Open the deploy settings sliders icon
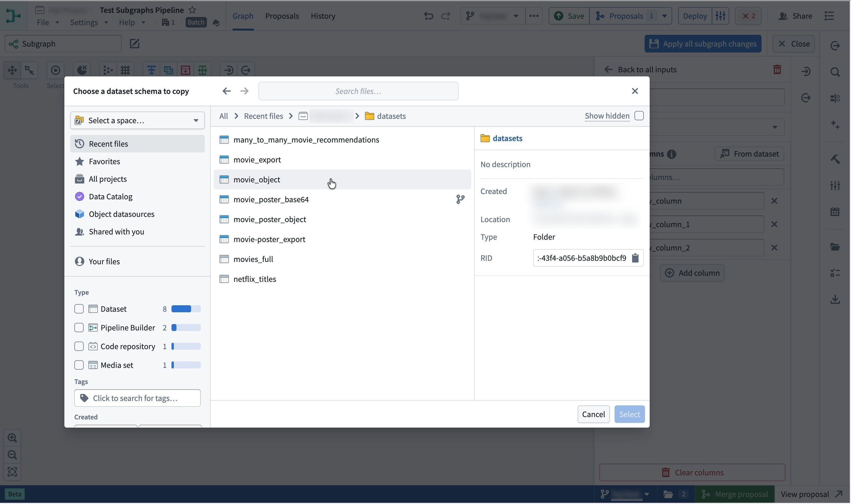The width and height of the screenshot is (851, 504). tap(720, 16)
